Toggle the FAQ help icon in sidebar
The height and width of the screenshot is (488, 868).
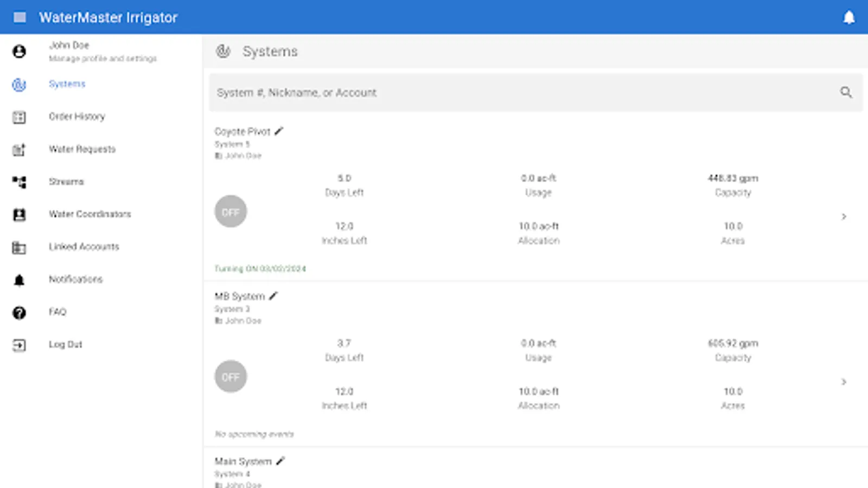click(19, 312)
